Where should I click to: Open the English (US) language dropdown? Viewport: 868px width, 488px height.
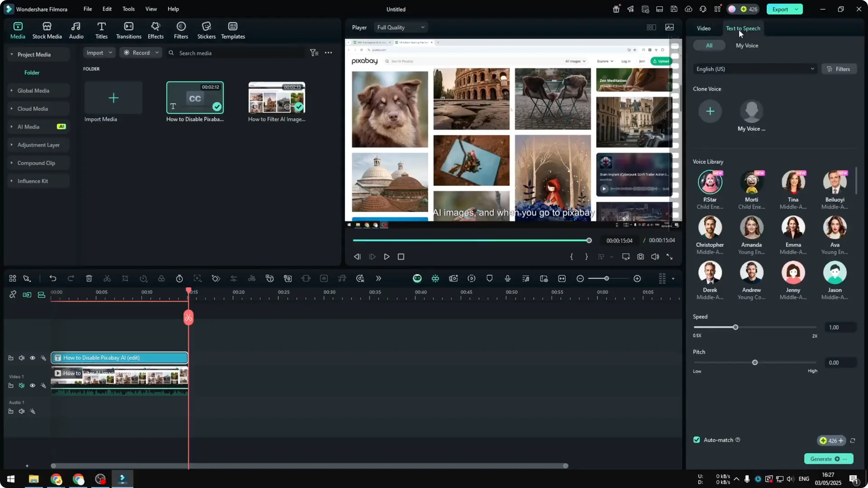click(x=755, y=69)
